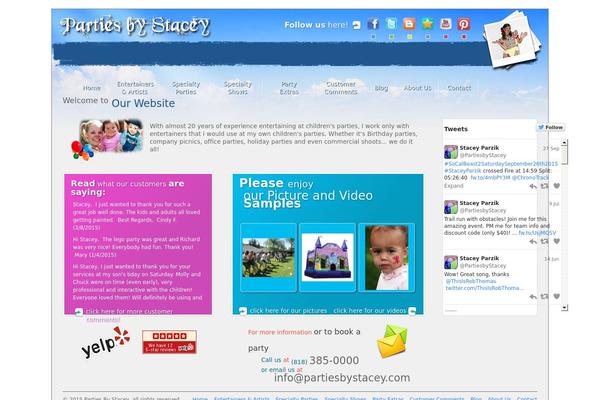Open the Blogger social icon

[409, 24]
